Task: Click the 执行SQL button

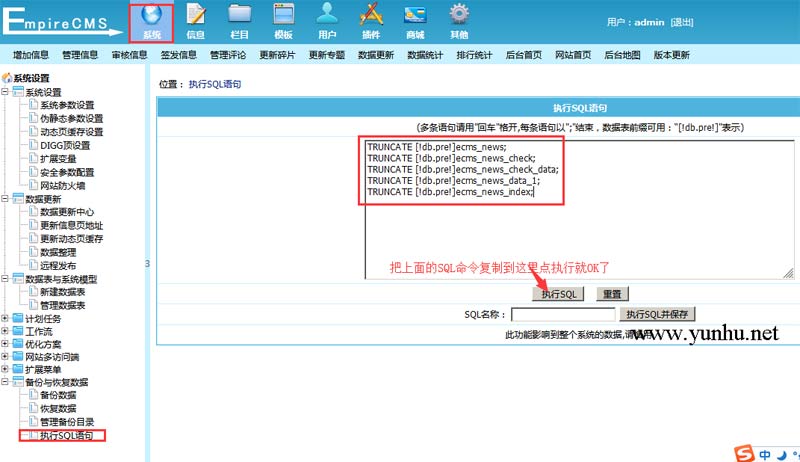Action: 558,294
